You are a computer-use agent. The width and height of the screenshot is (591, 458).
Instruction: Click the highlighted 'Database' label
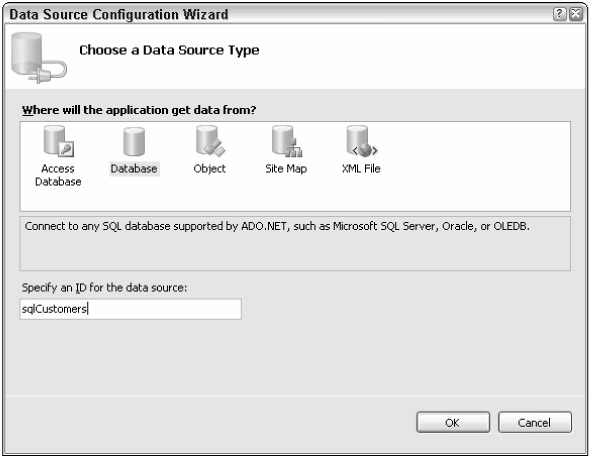(x=134, y=168)
